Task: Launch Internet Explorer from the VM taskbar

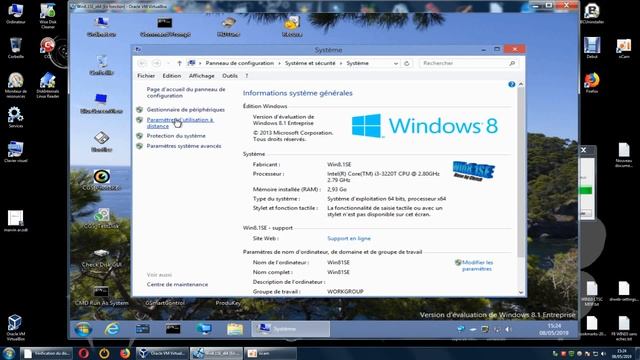Action: pyautogui.click(x=112, y=329)
